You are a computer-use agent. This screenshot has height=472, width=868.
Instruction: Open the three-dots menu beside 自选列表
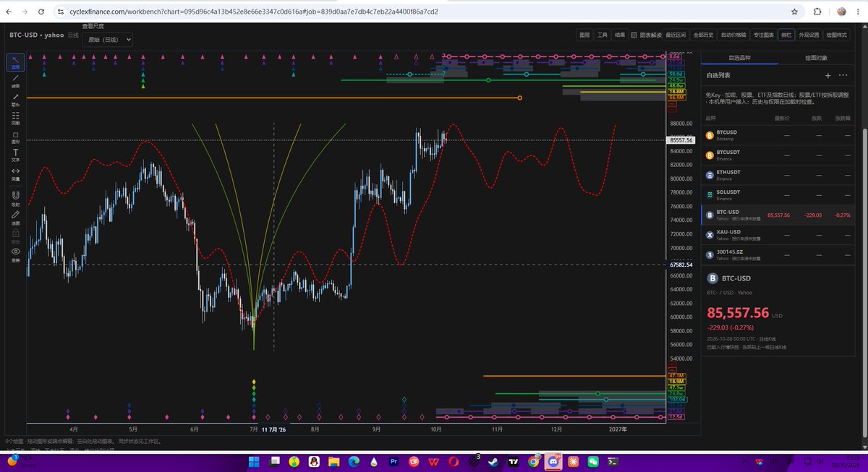tap(843, 75)
